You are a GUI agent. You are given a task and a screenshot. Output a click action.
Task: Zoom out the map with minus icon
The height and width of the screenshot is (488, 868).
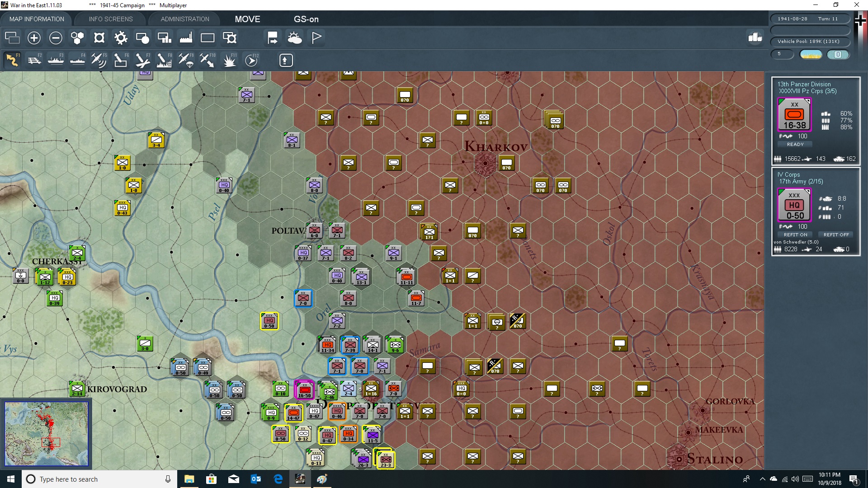56,38
